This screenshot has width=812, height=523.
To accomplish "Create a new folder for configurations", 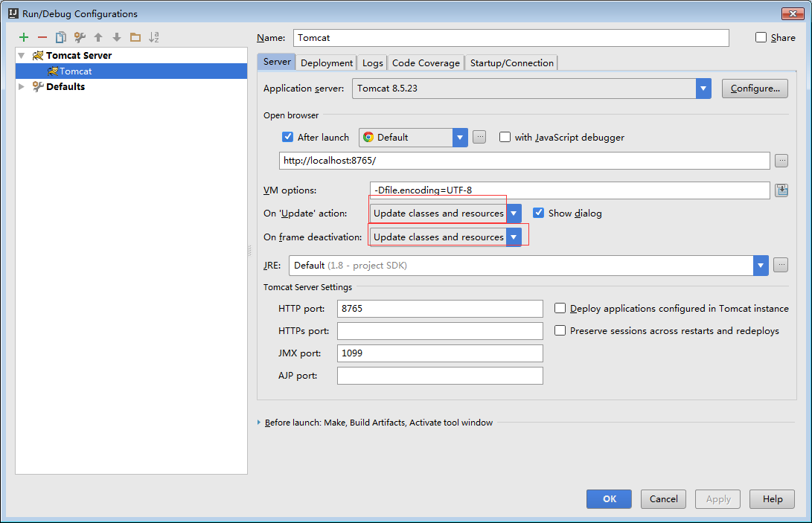I will pos(135,37).
